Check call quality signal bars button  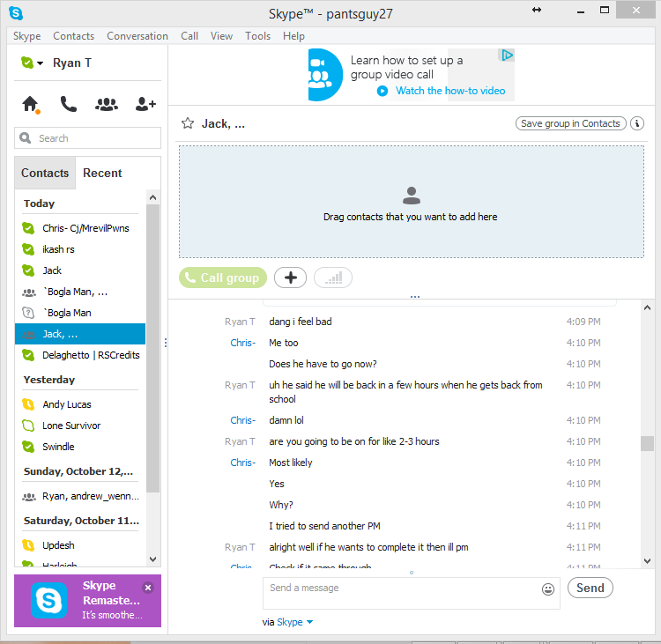(333, 278)
